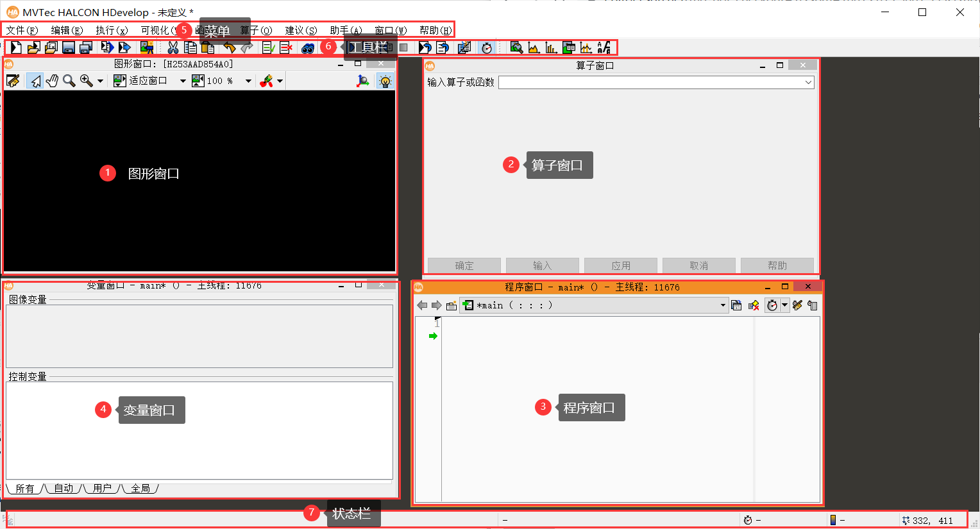Click the 应用 button in operator window
The image size is (980, 529).
621,265
